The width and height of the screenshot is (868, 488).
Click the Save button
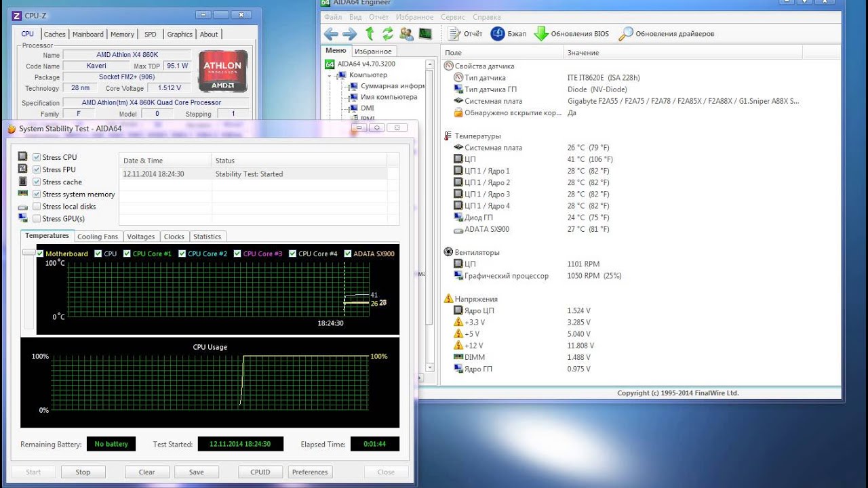tap(197, 472)
